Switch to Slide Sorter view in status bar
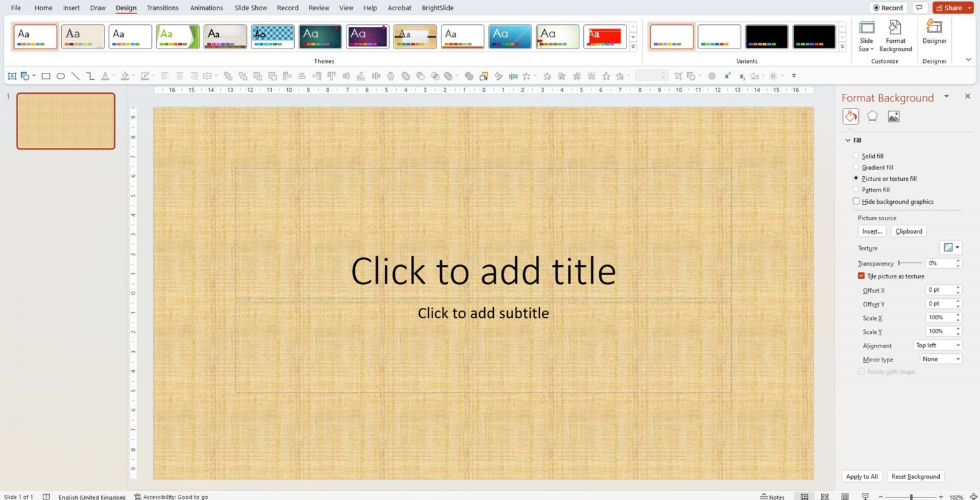 click(824, 496)
